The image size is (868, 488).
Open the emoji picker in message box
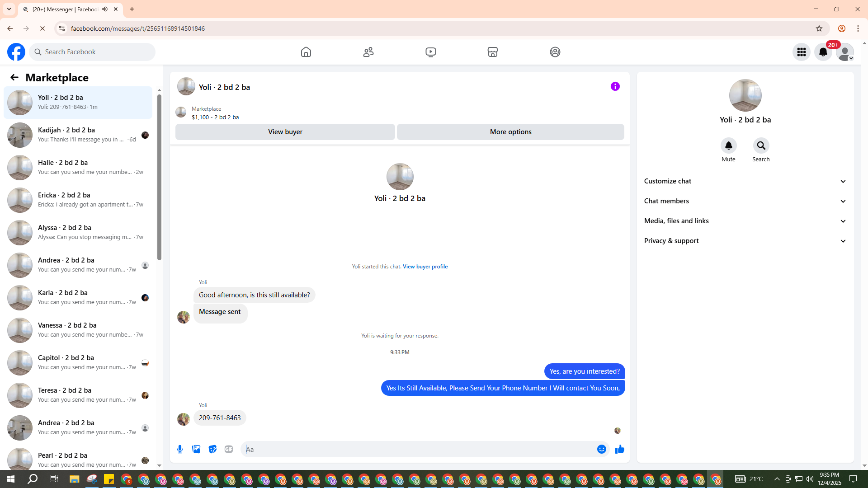[601, 449]
